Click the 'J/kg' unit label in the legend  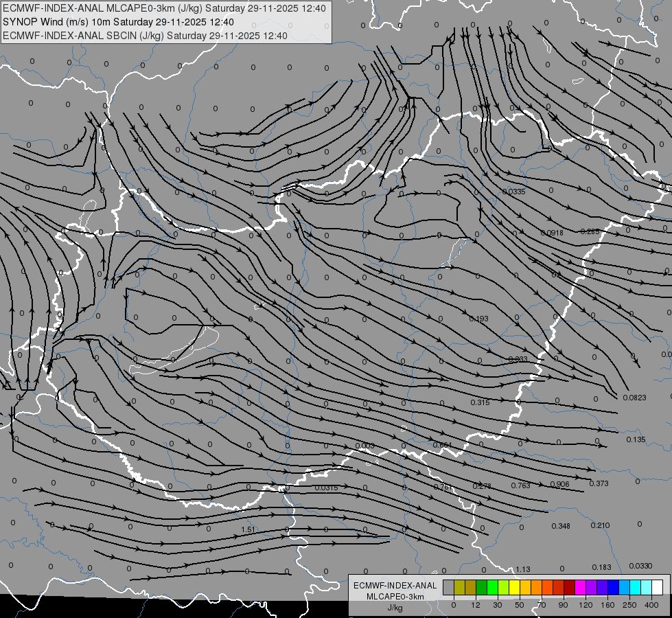tap(395, 608)
